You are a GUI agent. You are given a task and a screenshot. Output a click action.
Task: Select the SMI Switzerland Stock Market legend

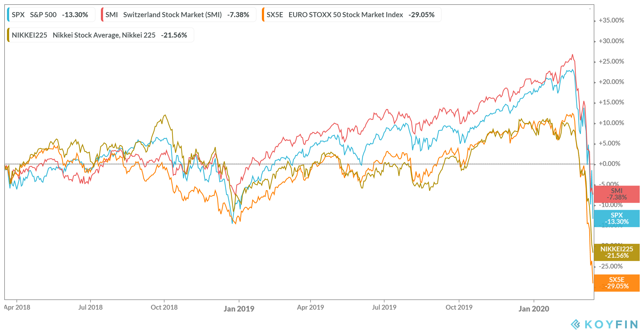coord(178,15)
